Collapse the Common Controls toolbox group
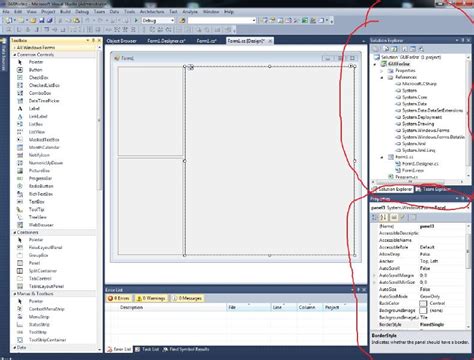 point(14,55)
